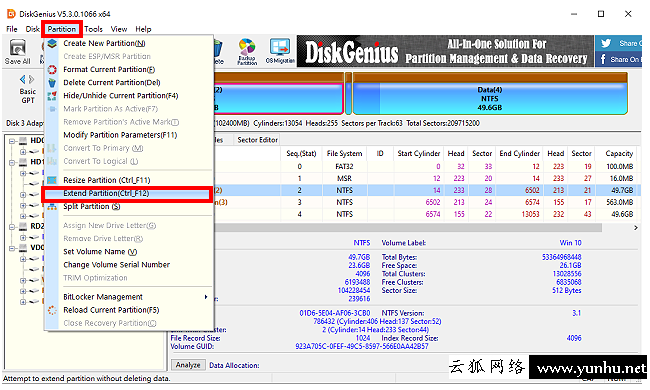This screenshot has width=650, height=390.
Task: Click the Sector Size value 512 Bytes
Action: pos(566,291)
